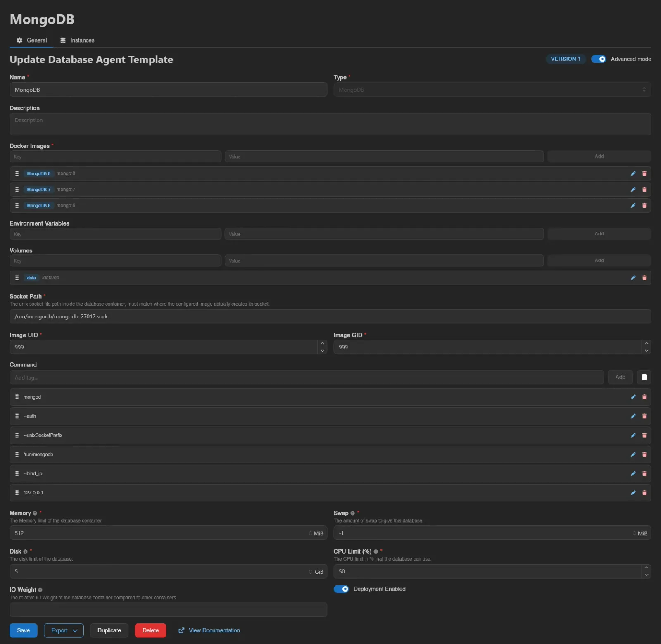This screenshot has width=661, height=644.
Task: Click the IO Weight help info icon
Action: pos(40,590)
